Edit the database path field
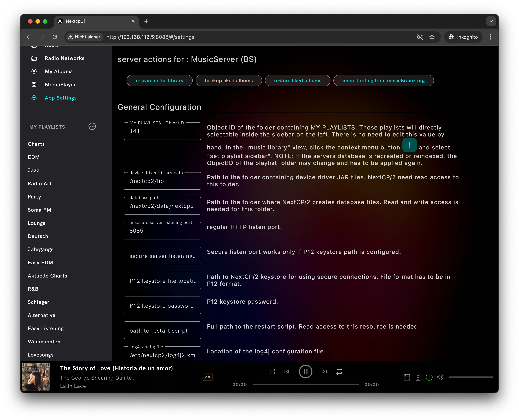This screenshot has height=420, width=519. click(162, 206)
